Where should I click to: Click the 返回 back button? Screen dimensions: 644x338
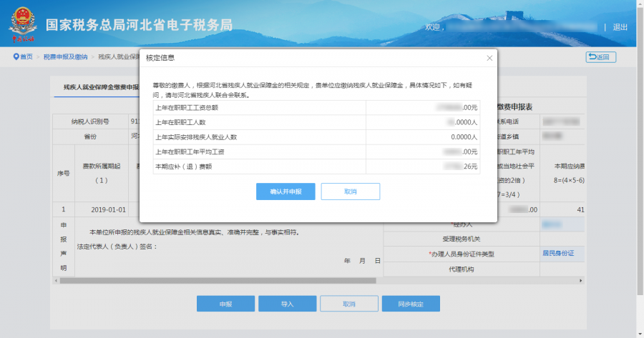pyautogui.click(x=600, y=57)
